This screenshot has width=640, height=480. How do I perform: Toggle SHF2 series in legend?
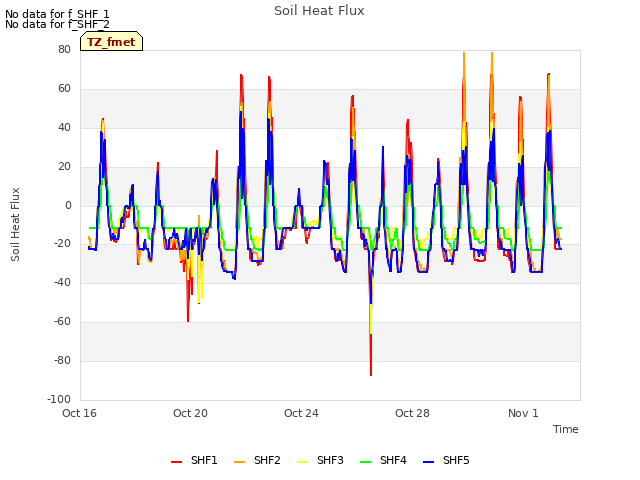click(x=257, y=460)
